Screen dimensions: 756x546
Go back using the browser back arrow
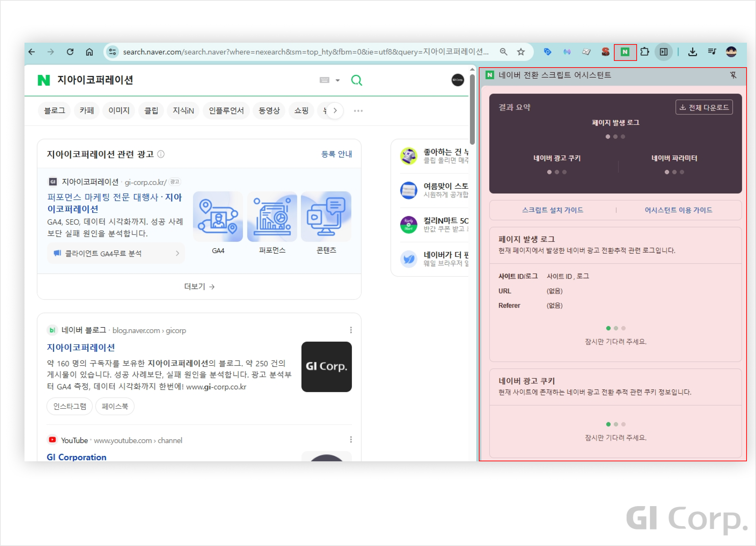point(32,52)
